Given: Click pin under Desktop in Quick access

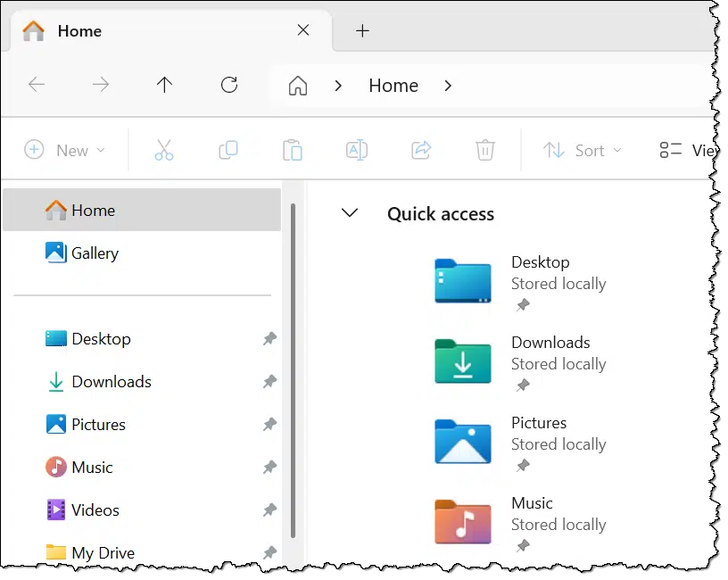Looking at the screenshot, I should [523, 305].
